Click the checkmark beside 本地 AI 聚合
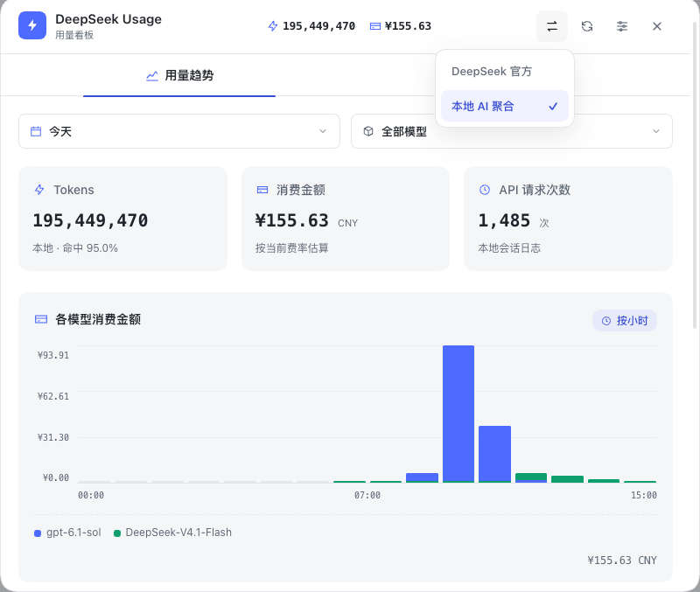Viewport: 700px width, 592px height. pos(553,106)
